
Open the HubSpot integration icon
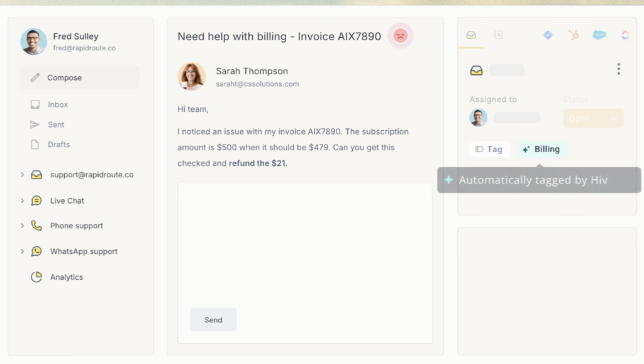574,35
